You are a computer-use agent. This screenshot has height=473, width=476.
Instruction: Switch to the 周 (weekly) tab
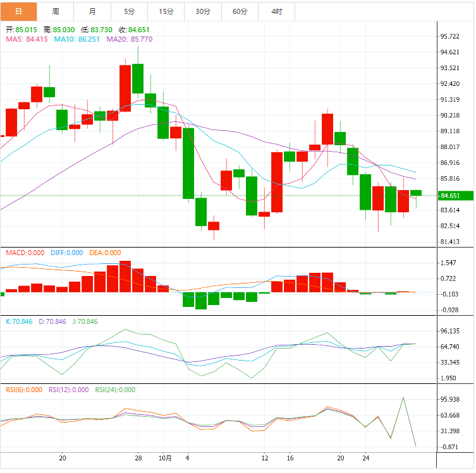[x=56, y=11]
